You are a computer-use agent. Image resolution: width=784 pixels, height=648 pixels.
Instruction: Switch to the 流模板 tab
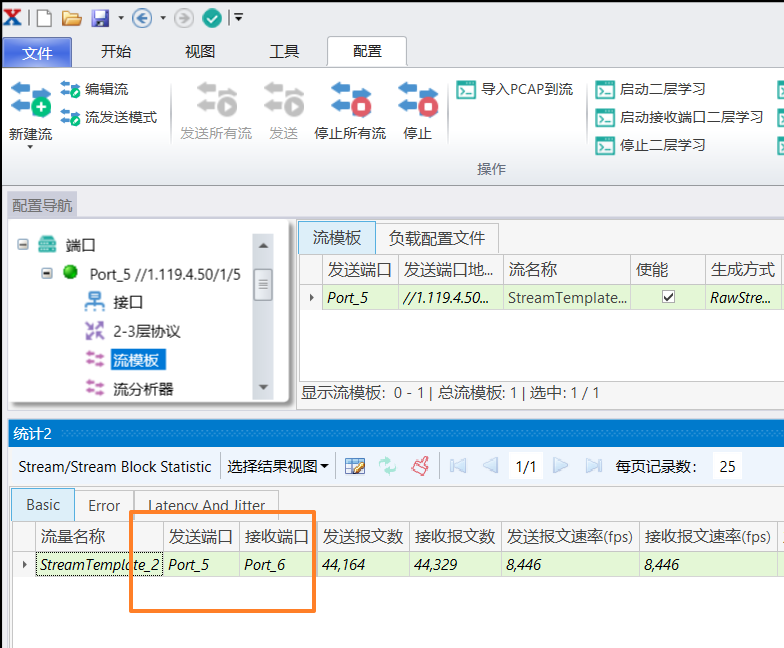[x=336, y=238]
